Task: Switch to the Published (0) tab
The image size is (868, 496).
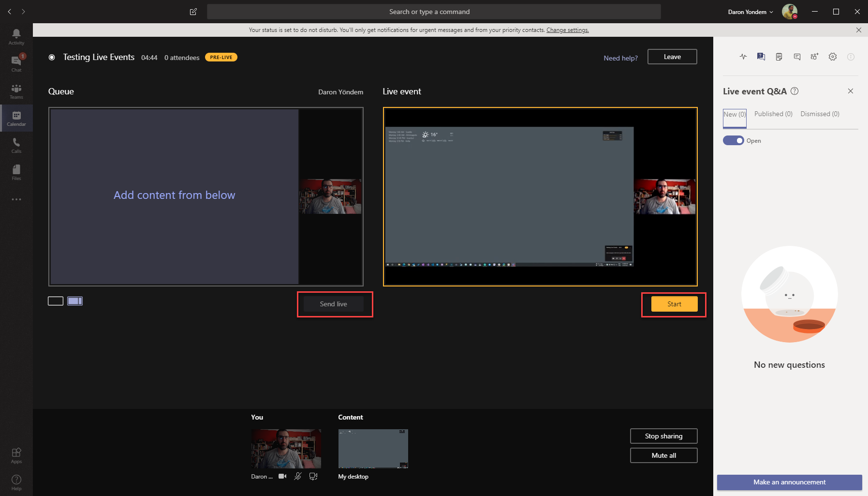Action: tap(773, 114)
